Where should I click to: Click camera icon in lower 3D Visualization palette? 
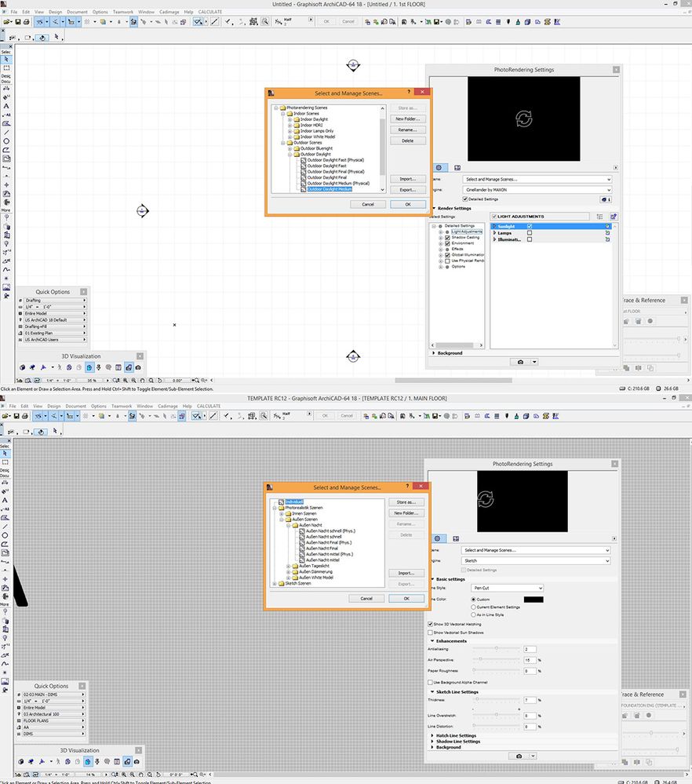coord(137,761)
